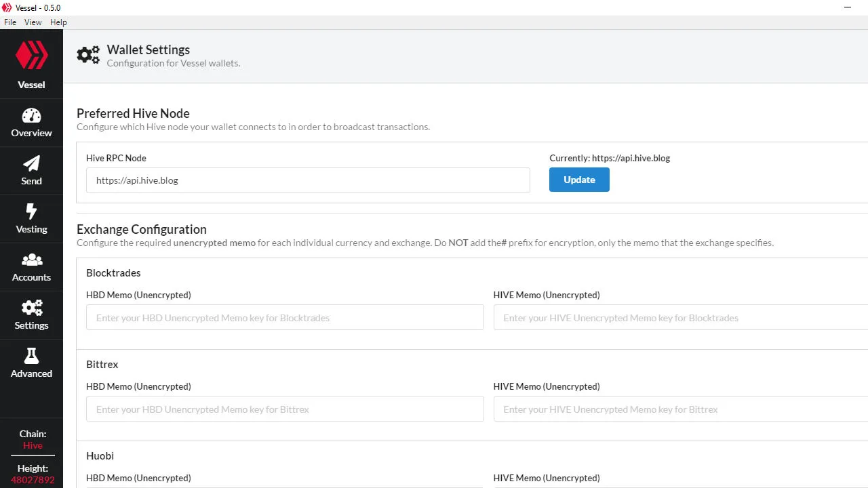Click the Hive logo above Vessel

point(31,55)
